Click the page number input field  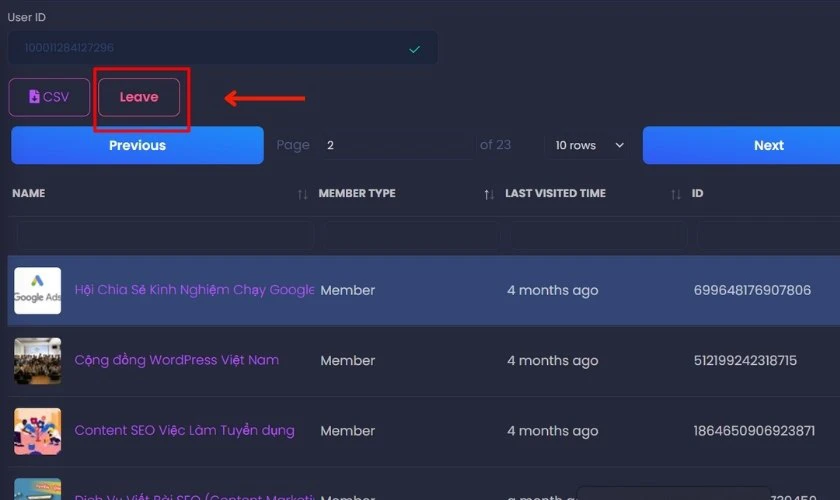(399, 145)
